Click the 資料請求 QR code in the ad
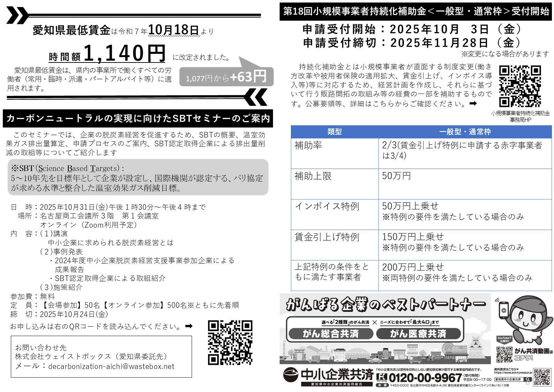 pos(542,377)
